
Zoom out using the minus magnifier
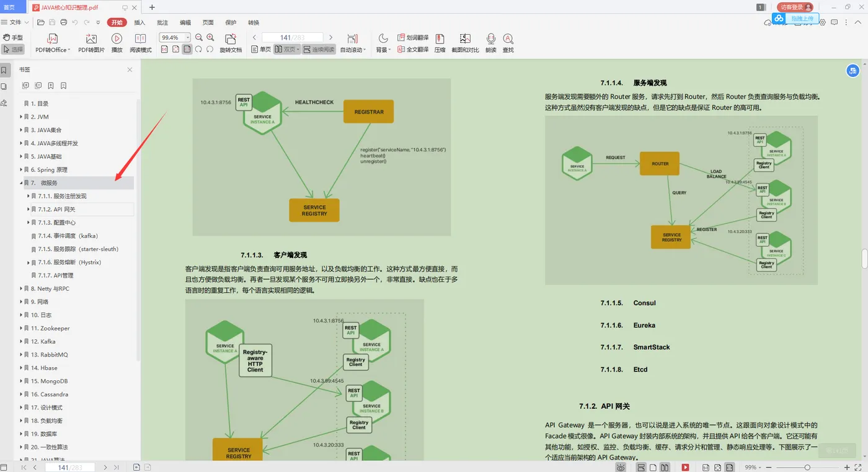click(x=199, y=37)
